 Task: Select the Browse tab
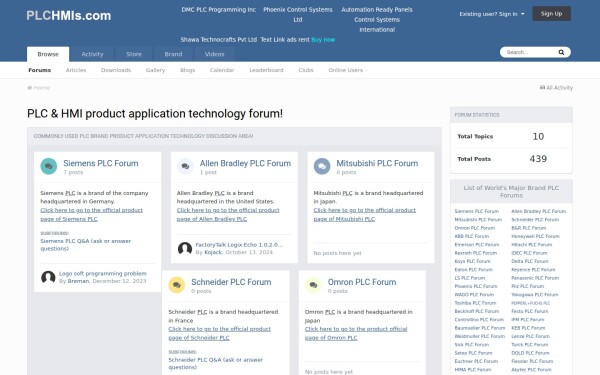click(x=48, y=54)
